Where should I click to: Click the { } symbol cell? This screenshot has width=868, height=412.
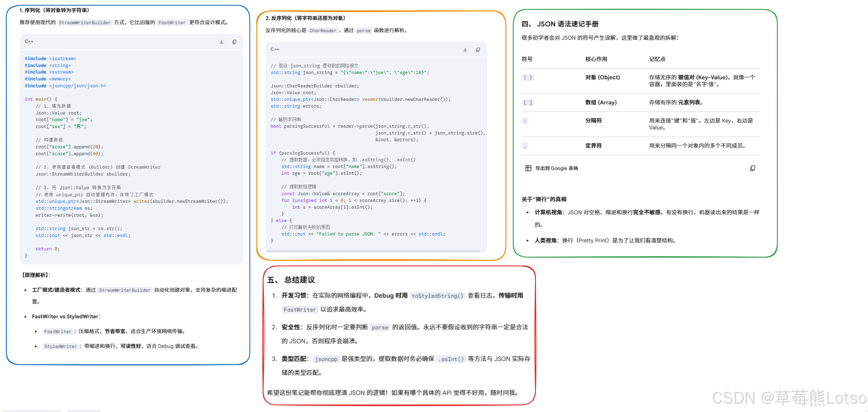(528, 78)
